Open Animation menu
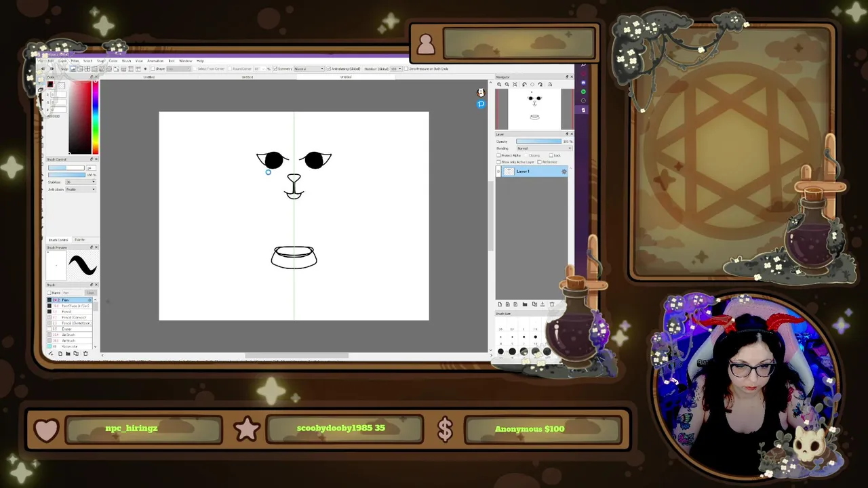The width and height of the screenshot is (868, 488). point(155,61)
